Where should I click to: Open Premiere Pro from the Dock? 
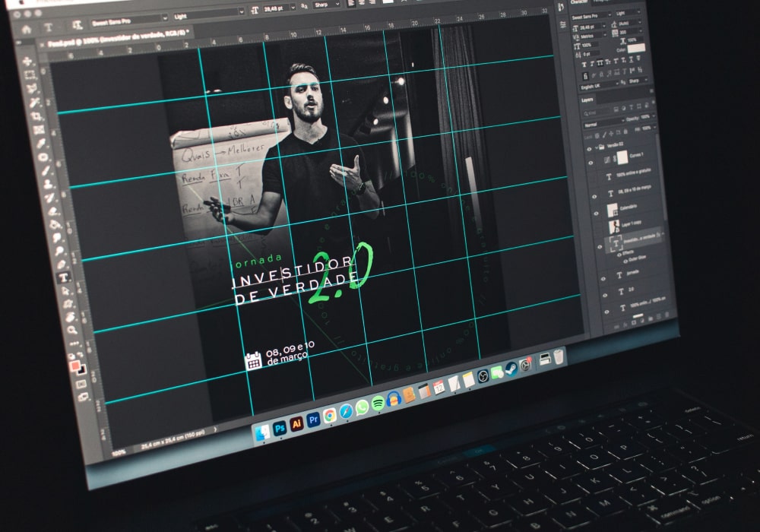pos(313,420)
